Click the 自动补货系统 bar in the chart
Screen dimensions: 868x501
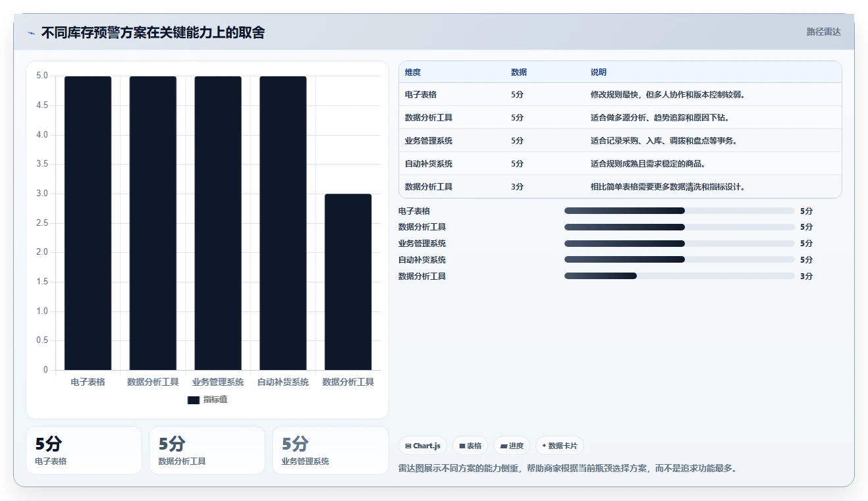pos(283,223)
